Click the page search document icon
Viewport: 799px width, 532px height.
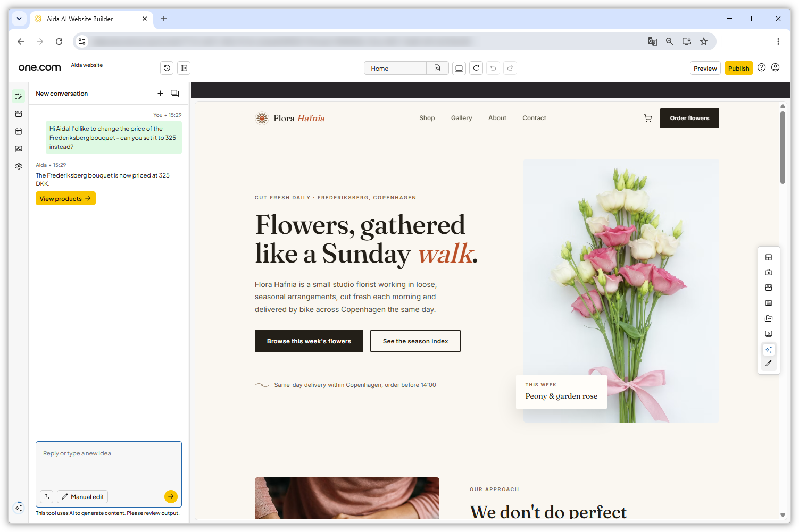(437, 68)
